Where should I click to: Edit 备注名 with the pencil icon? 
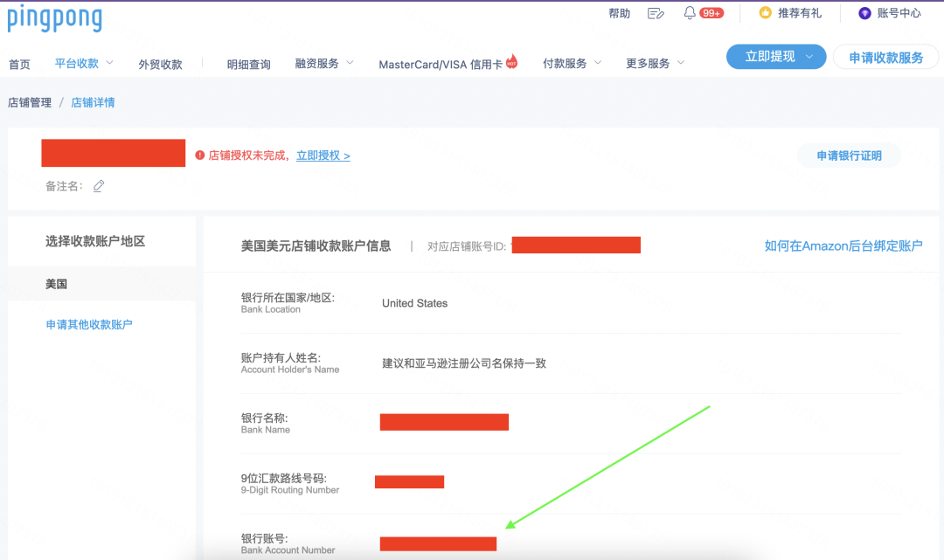[99, 186]
